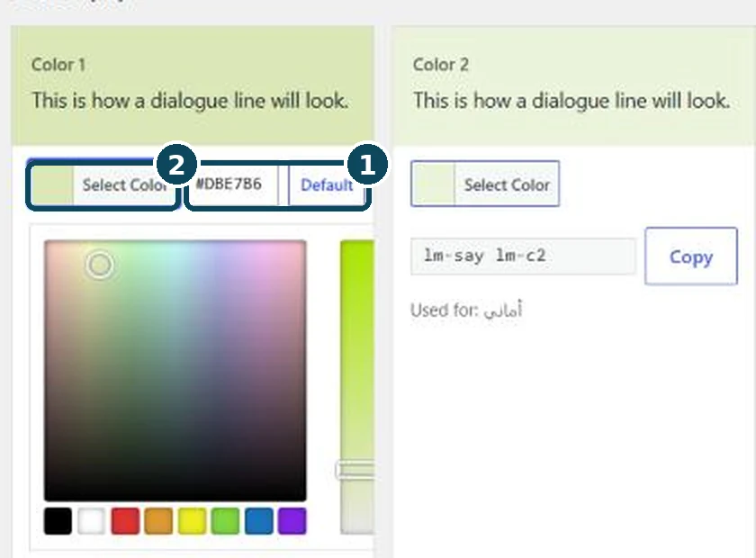The width and height of the screenshot is (756, 558).
Task: Click the vertical green lightness strip
Action: [x=357, y=387]
